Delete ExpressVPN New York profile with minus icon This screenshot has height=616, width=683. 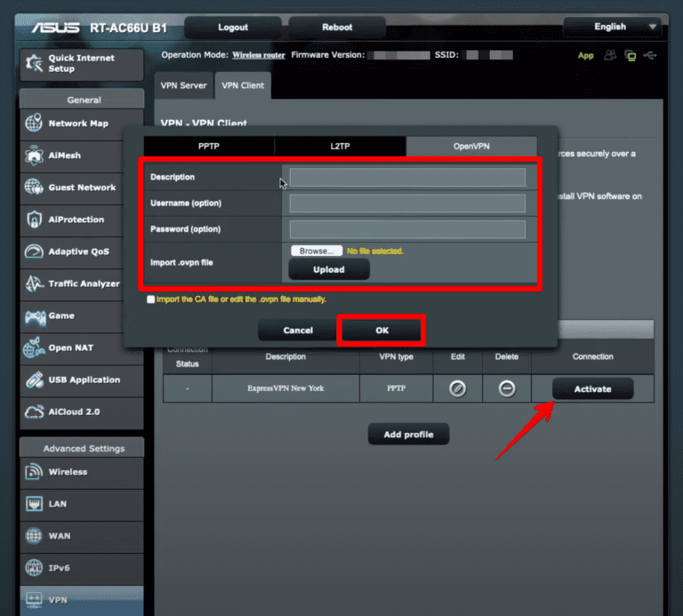507,388
